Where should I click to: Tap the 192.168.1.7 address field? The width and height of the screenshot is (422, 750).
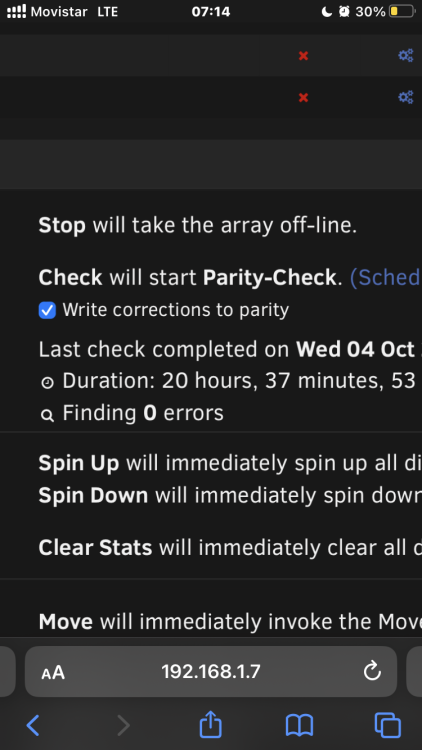(211, 672)
